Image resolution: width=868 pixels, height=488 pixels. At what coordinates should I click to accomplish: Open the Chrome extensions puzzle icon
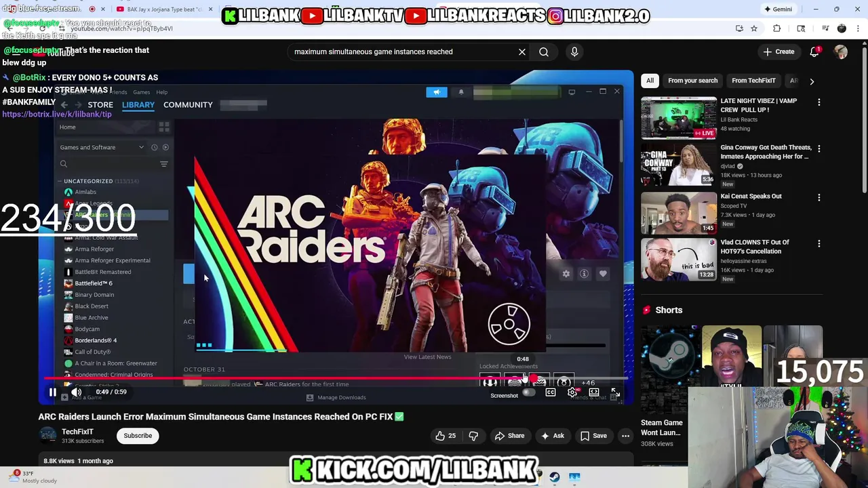777,28
